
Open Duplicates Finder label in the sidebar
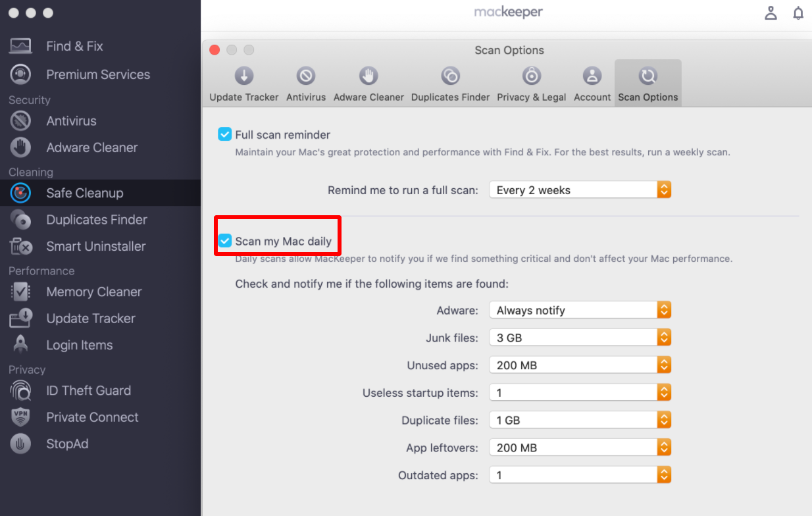pos(97,220)
